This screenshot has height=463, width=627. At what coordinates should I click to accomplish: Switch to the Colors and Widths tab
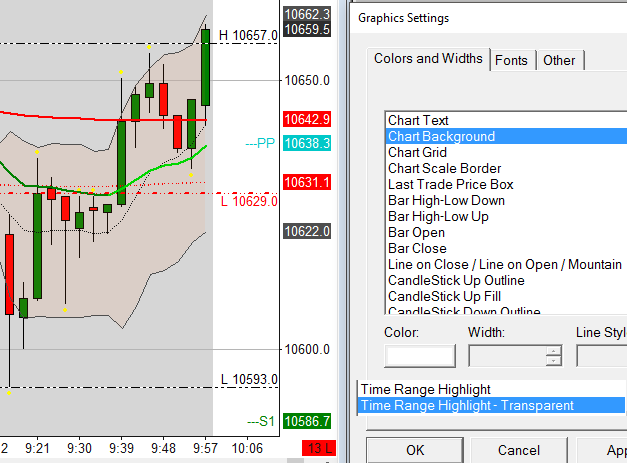click(428, 59)
